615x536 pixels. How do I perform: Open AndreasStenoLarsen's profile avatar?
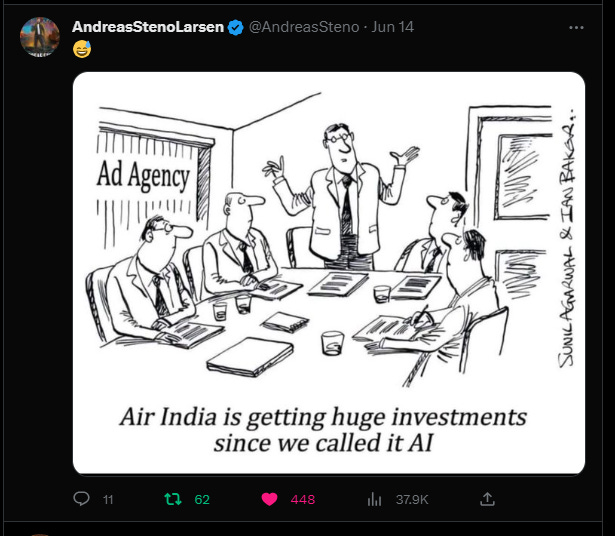point(40,36)
